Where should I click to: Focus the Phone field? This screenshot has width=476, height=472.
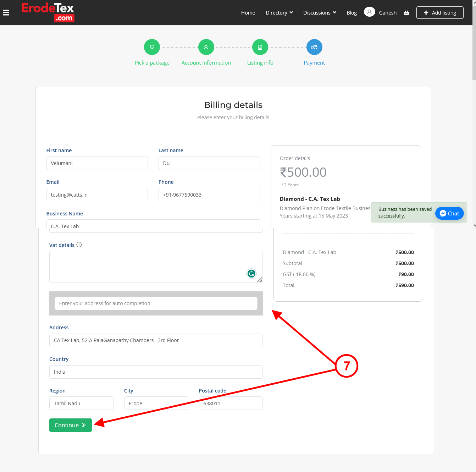click(x=209, y=194)
